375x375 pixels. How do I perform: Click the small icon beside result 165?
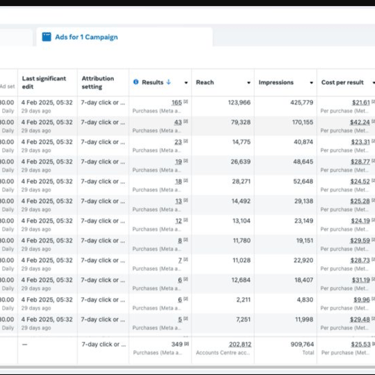[x=186, y=102]
